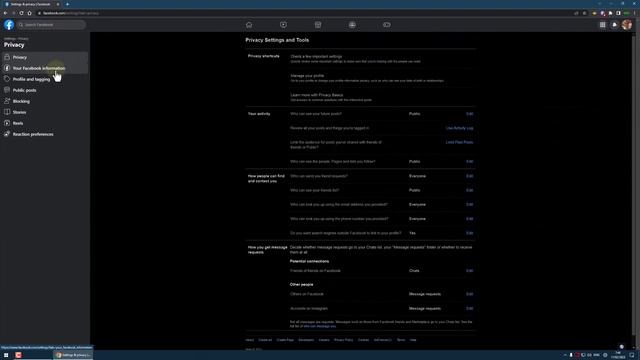The width and height of the screenshot is (640, 360).
Task: Edit who can send you friend requests
Action: [469, 176]
